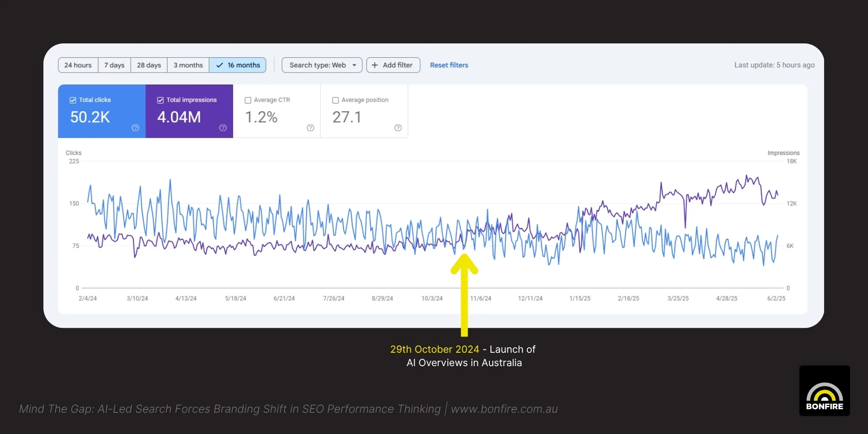The image size is (868, 434).
Task: Switch to the 7 days range
Action: [114, 65]
